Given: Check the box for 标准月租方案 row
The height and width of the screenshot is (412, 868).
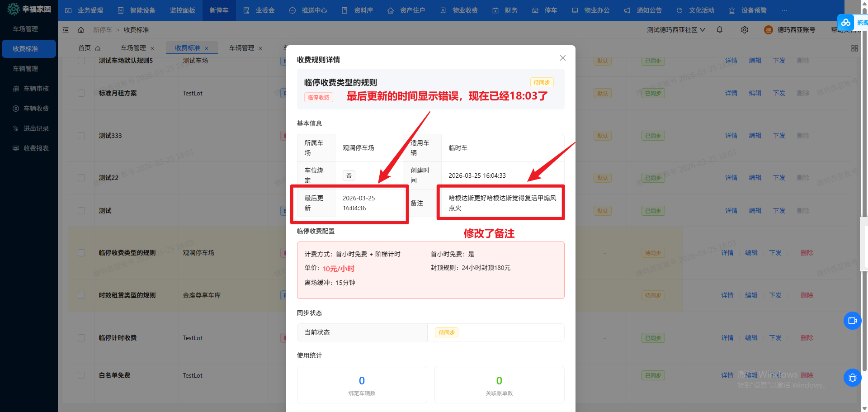Looking at the screenshot, I should (x=81, y=93).
